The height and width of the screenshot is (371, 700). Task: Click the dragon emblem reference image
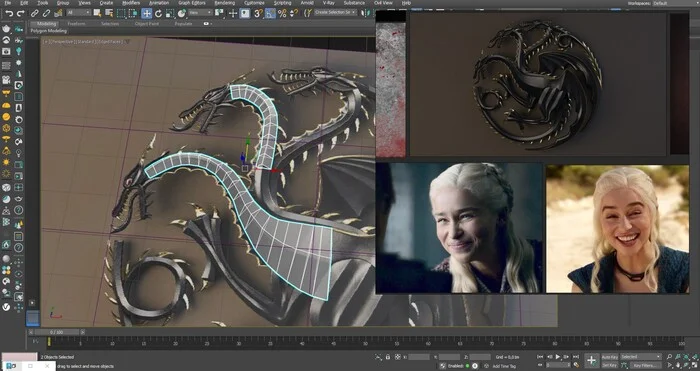pyautogui.click(x=538, y=85)
